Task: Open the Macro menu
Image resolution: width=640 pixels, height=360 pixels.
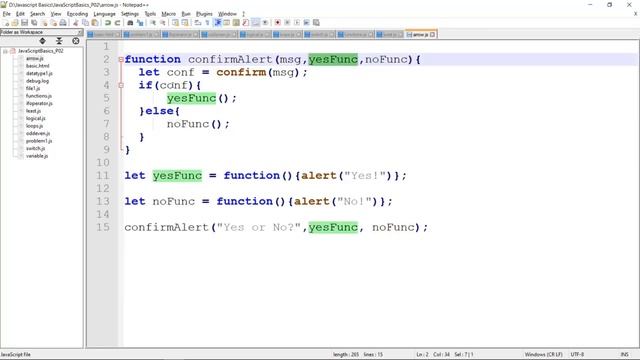Action: point(168,14)
